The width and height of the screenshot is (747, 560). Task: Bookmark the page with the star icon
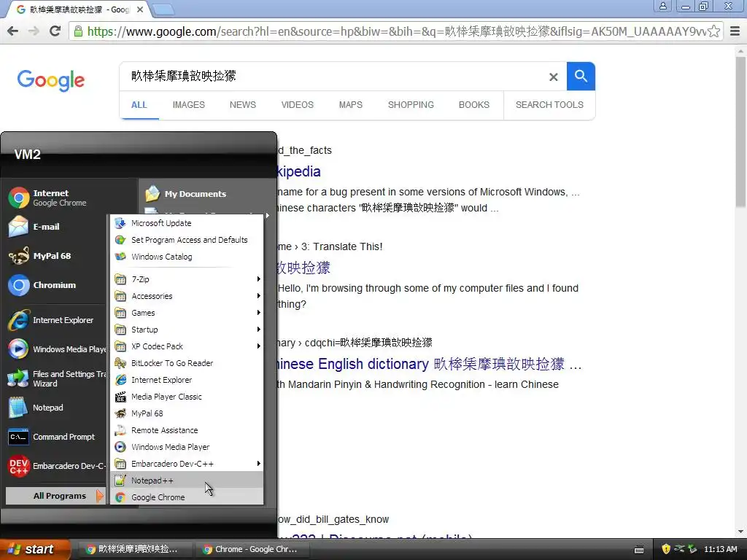tap(713, 31)
